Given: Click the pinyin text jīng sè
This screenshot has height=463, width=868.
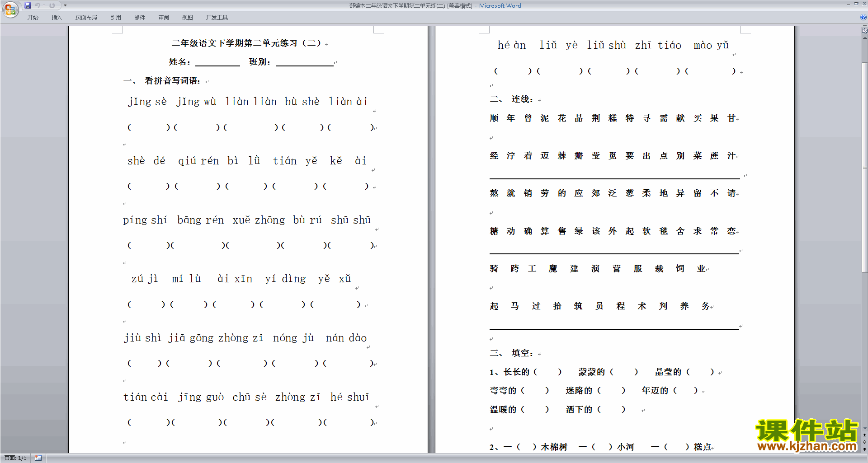Looking at the screenshot, I should pos(147,102).
